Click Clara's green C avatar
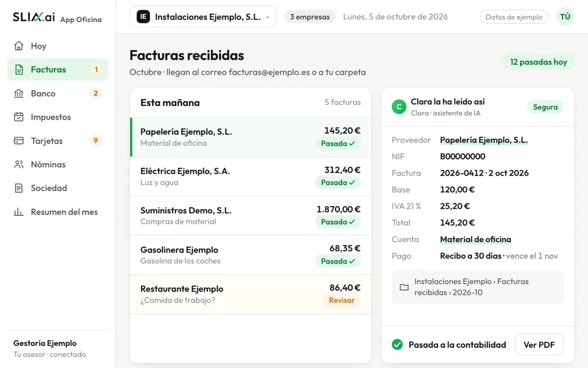The image size is (588, 368). 399,107
